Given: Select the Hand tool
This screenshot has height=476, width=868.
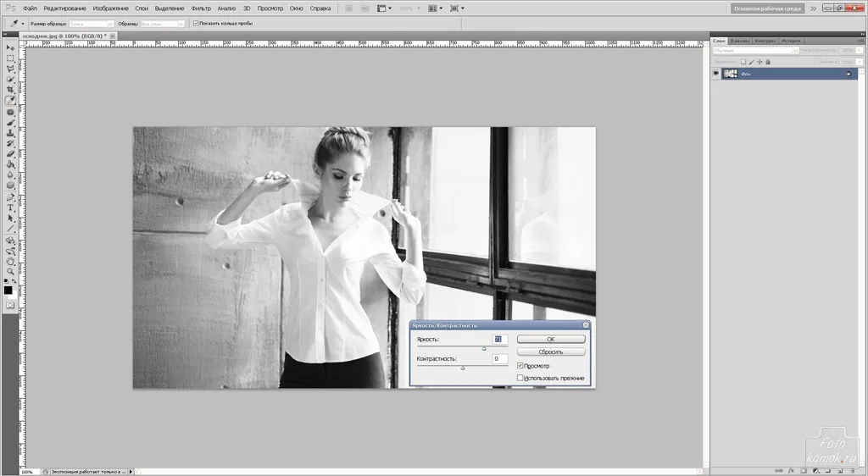Looking at the screenshot, I should click(10, 262).
